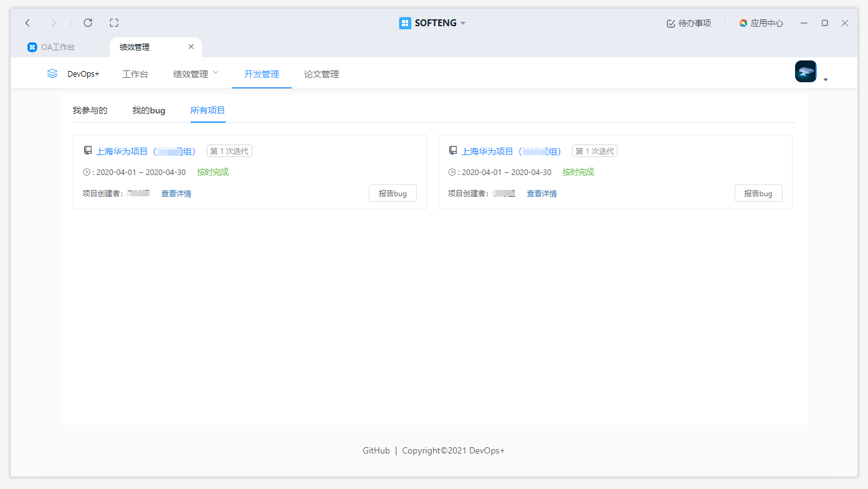Toggle fullscreen with the frame icon
This screenshot has height=489, width=868.
click(114, 23)
